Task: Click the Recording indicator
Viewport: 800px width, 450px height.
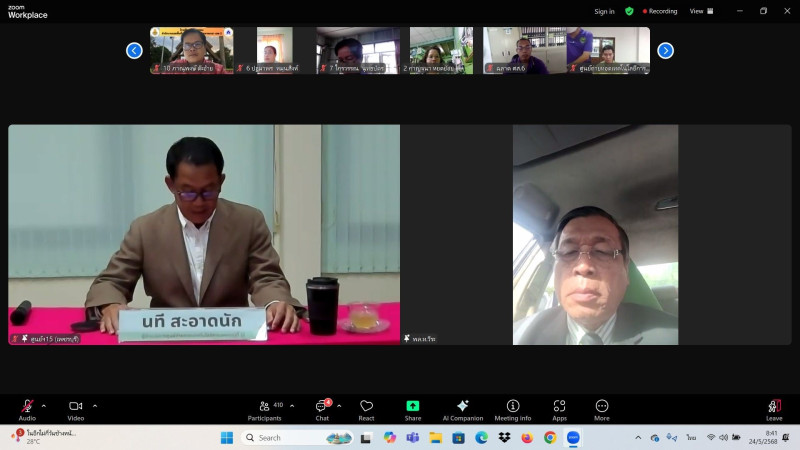Action: point(660,11)
